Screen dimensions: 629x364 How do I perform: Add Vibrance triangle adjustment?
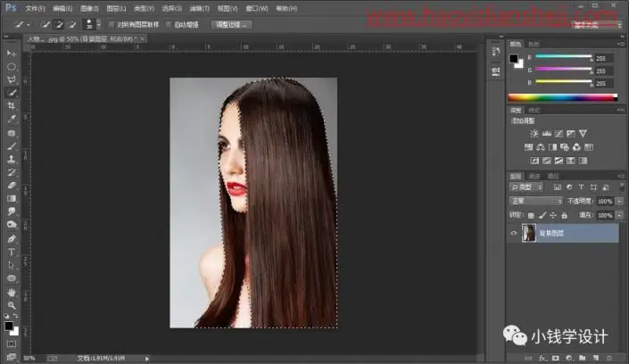(583, 133)
